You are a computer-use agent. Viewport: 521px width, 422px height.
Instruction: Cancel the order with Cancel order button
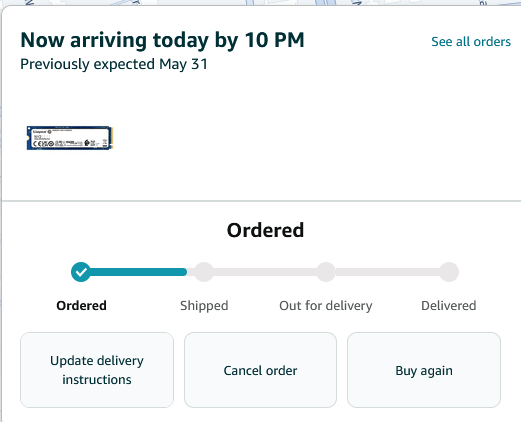260,370
